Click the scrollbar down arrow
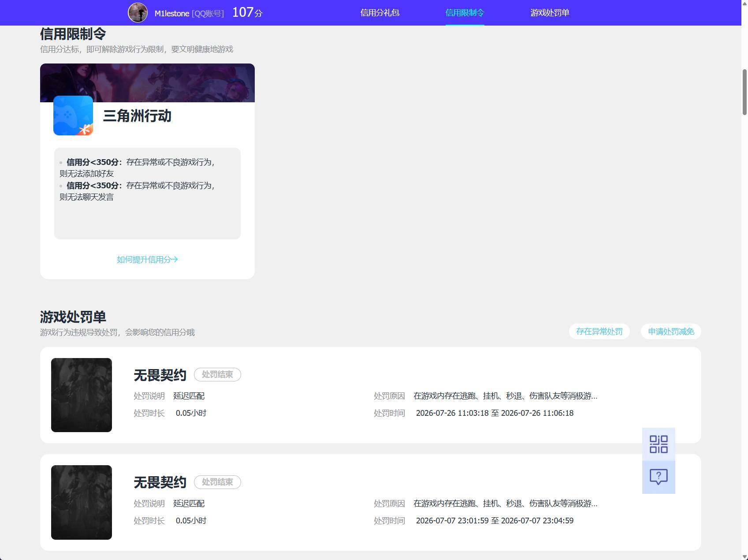This screenshot has width=748, height=560. pyautogui.click(x=744, y=556)
